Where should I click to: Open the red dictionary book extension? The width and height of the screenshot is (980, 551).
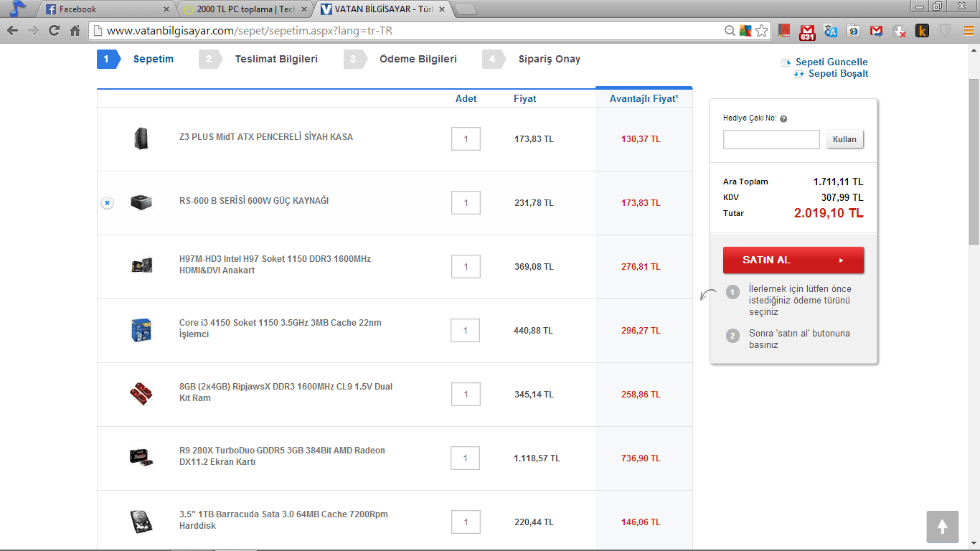point(784,31)
